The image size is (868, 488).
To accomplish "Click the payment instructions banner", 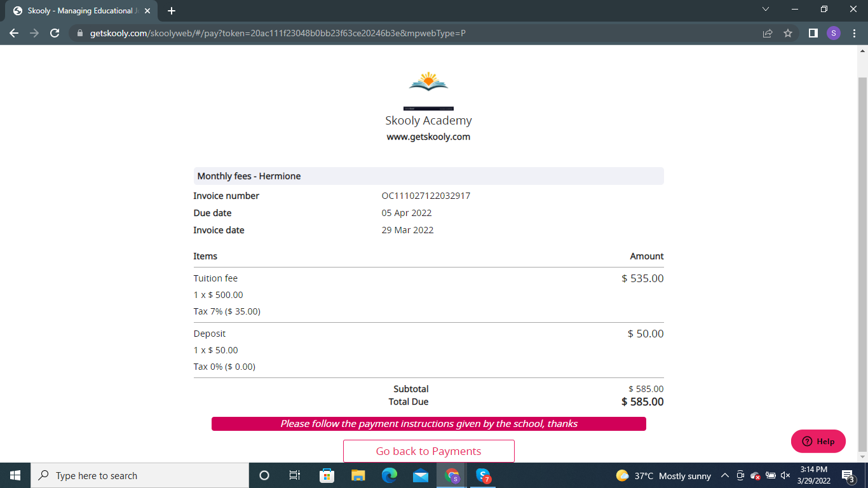I will (x=429, y=424).
